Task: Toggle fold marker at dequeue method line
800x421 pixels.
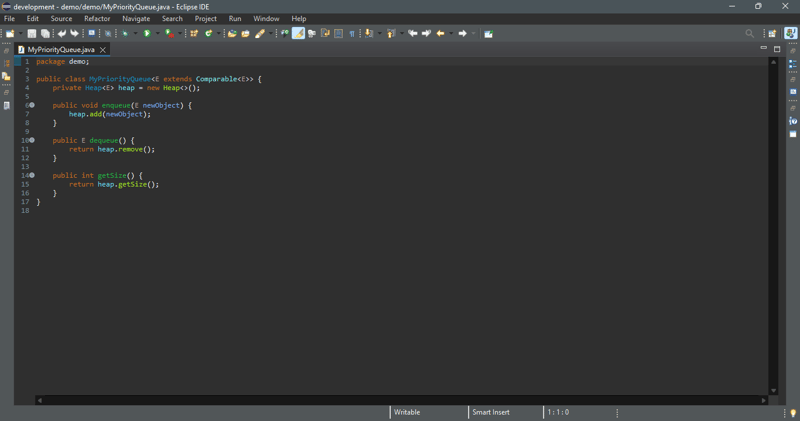Action: tap(32, 140)
